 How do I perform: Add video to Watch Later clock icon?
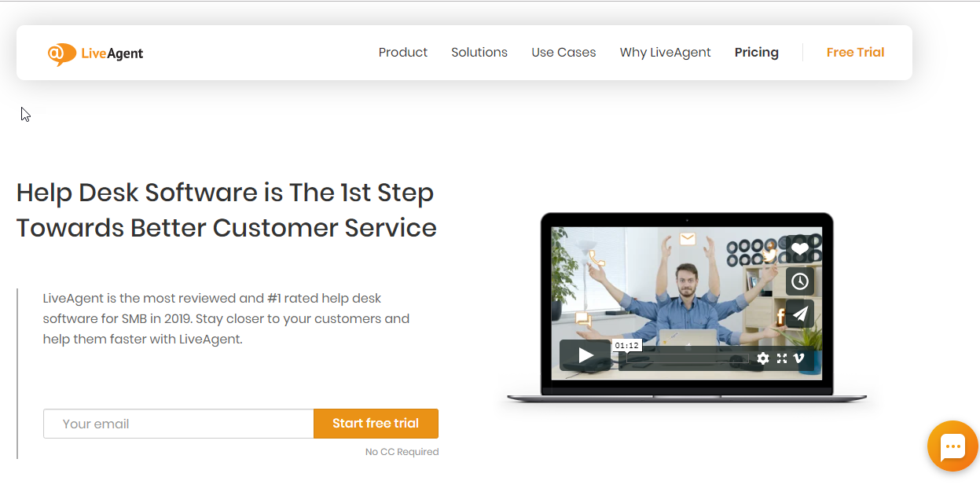tap(799, 281)
